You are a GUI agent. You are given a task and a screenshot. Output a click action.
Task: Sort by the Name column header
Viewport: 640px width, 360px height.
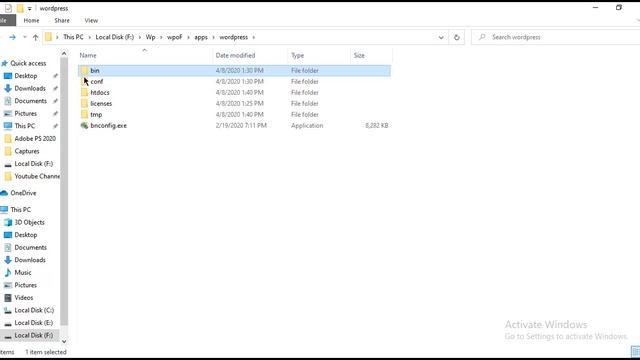tap(145, 56)
